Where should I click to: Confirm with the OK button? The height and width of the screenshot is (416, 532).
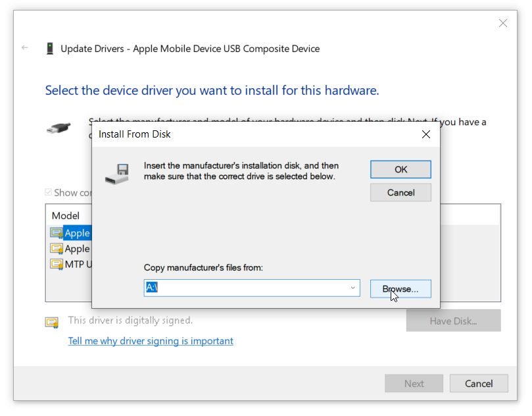[x=400, y=169]
